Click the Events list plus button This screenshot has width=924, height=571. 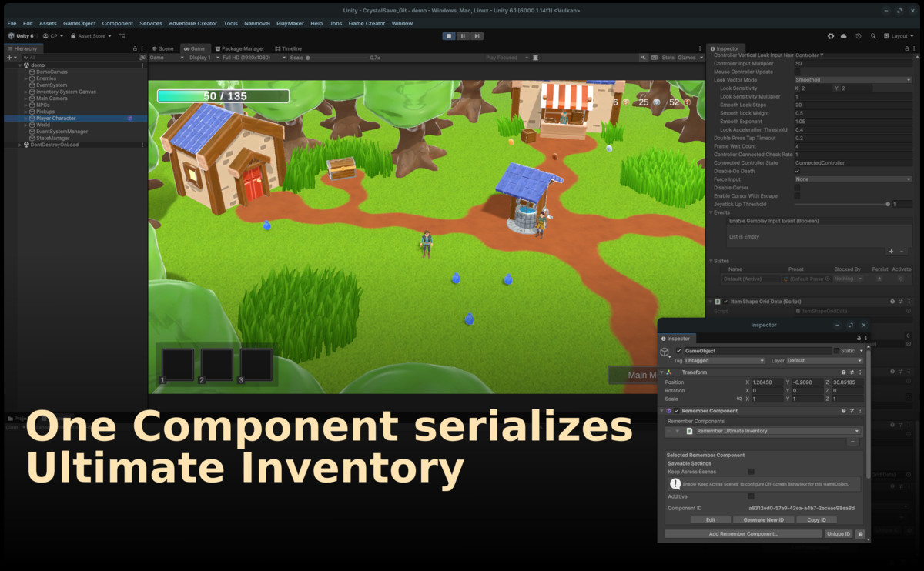892,252
